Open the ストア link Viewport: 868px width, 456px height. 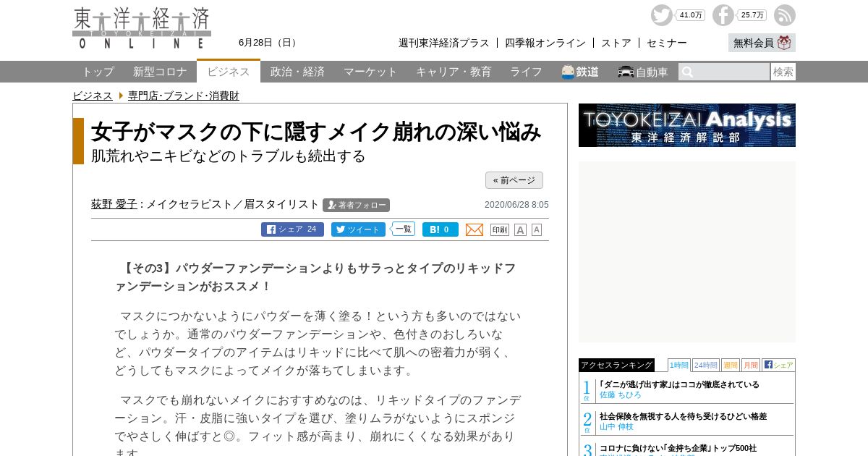pos(616,43)
